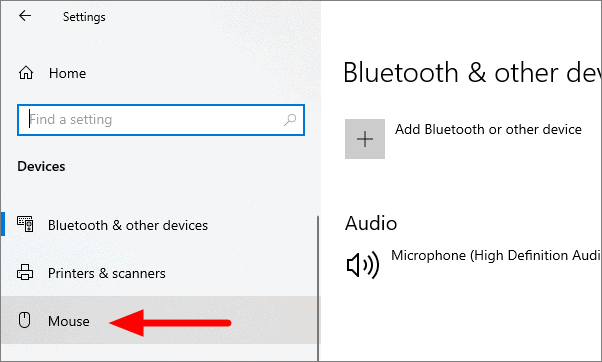Click the Printers & scanners printer icon
This screenshot has height=362, width=602.
(25, 272)
